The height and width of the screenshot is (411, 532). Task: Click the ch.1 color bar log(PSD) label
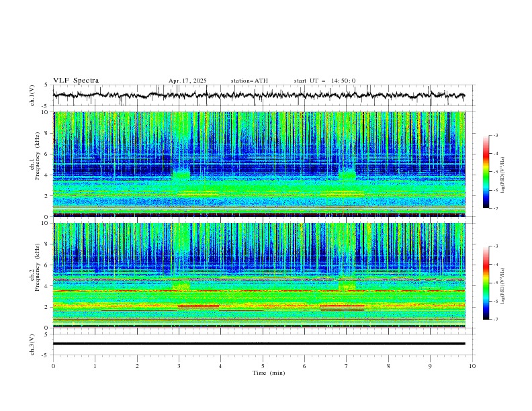pos(503,175)
